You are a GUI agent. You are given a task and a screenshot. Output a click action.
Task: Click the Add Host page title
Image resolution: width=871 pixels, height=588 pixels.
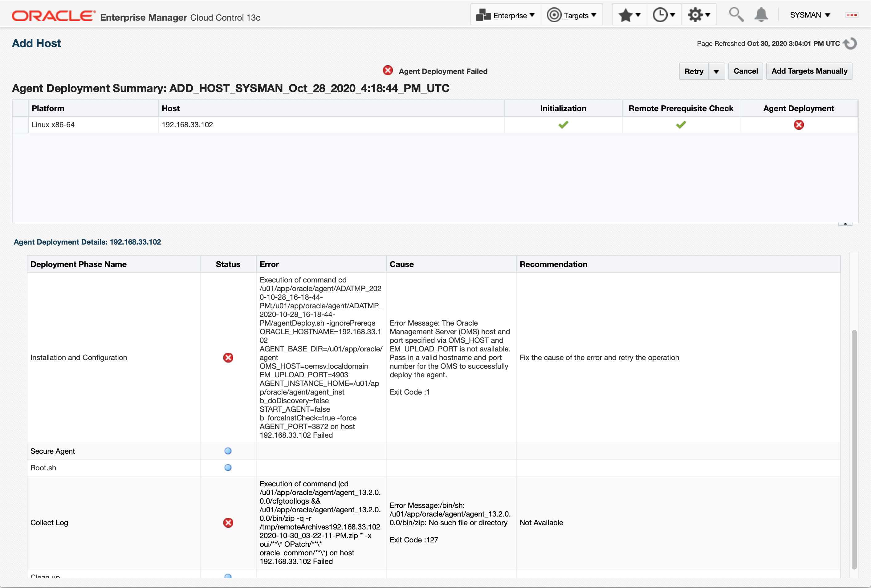(36, 43)
